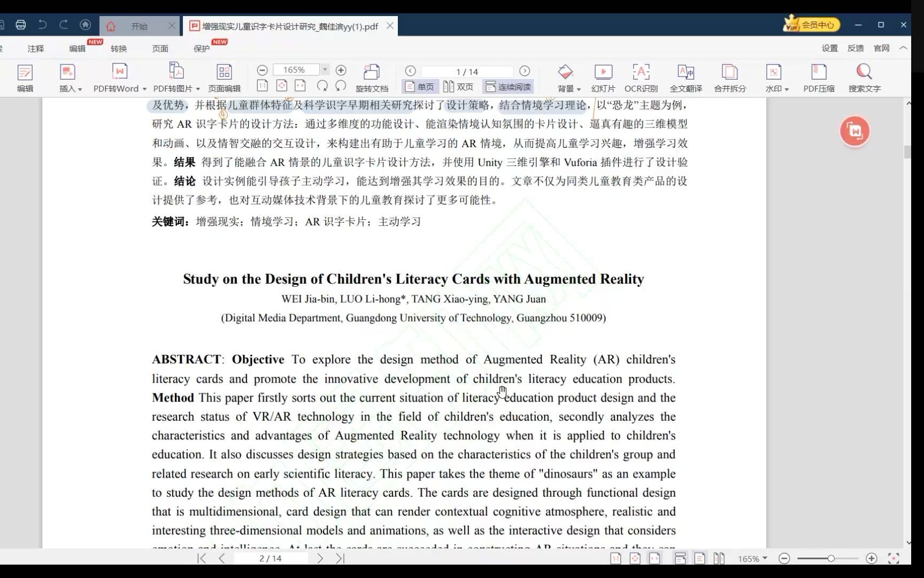Toggle actual size icon in bottom bar
This screenshot has height=578, width=924.
coord(615,558)
